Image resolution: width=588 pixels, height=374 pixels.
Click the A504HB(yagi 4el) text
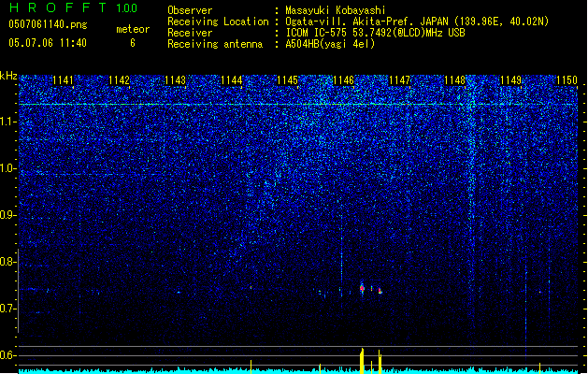[x=330, y=44]
